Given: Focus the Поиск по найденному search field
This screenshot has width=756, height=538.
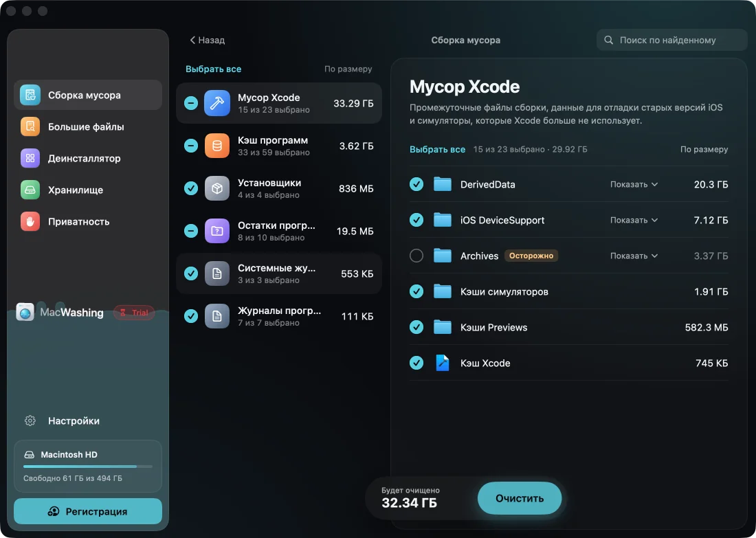Looking at the screenshot, I should pos(671,40).
